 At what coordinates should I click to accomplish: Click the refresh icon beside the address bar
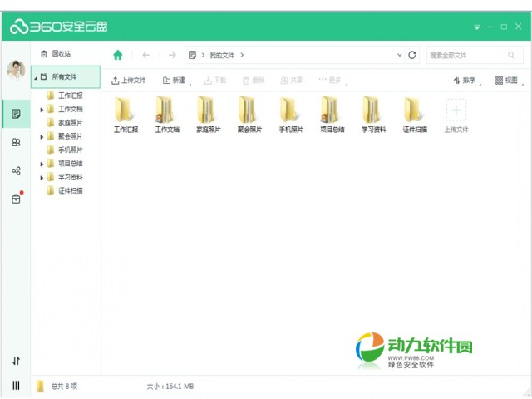tap(412, 55)
